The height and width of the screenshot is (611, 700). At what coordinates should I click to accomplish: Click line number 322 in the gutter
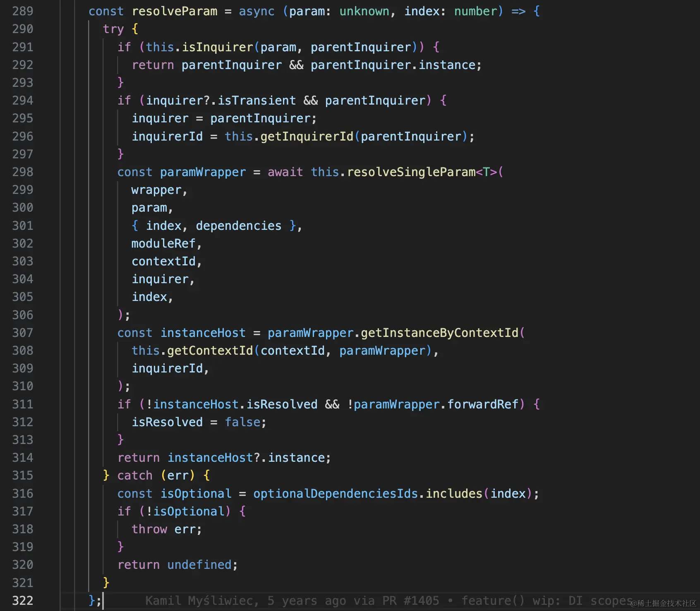[x=22, y=601]
